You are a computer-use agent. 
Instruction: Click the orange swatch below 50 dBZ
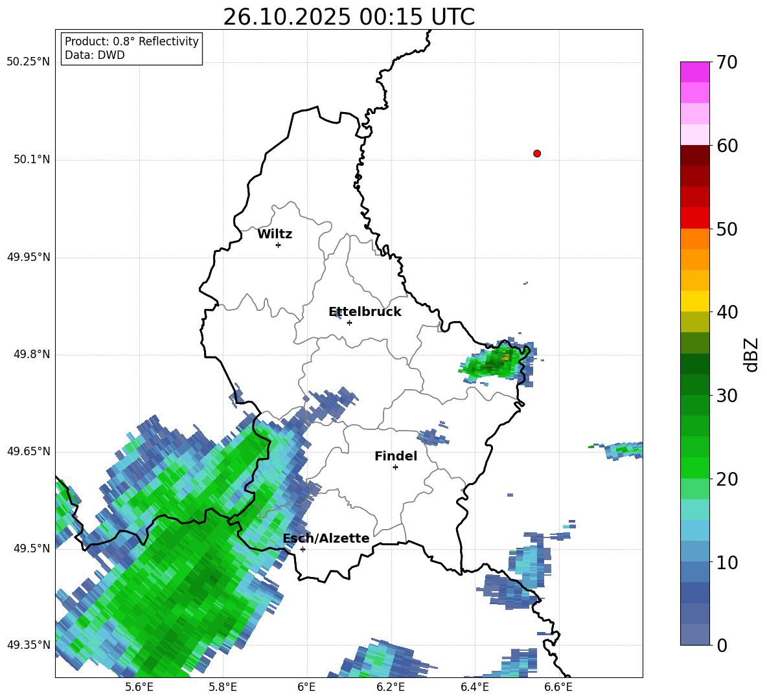[694, 239]
